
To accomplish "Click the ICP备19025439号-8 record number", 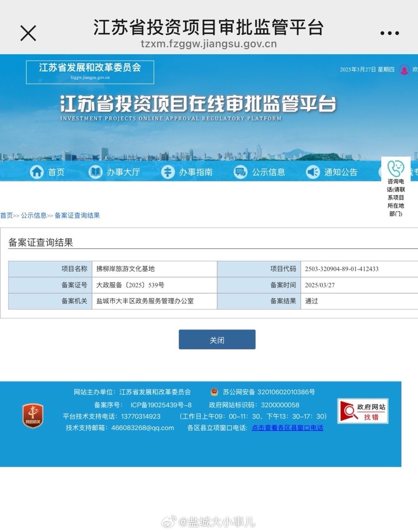I will point(161,405).
